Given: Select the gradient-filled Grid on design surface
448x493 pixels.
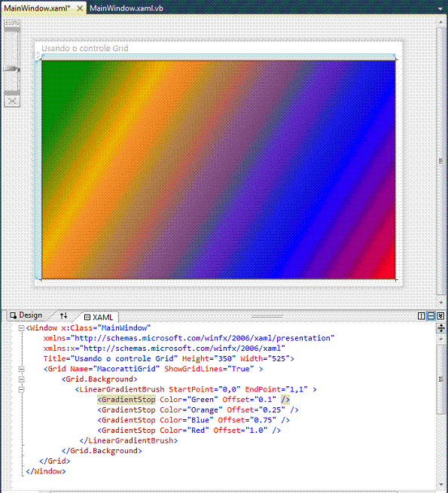Looking at the screenshot, I should pyautogui.click(x=218, y=170).
